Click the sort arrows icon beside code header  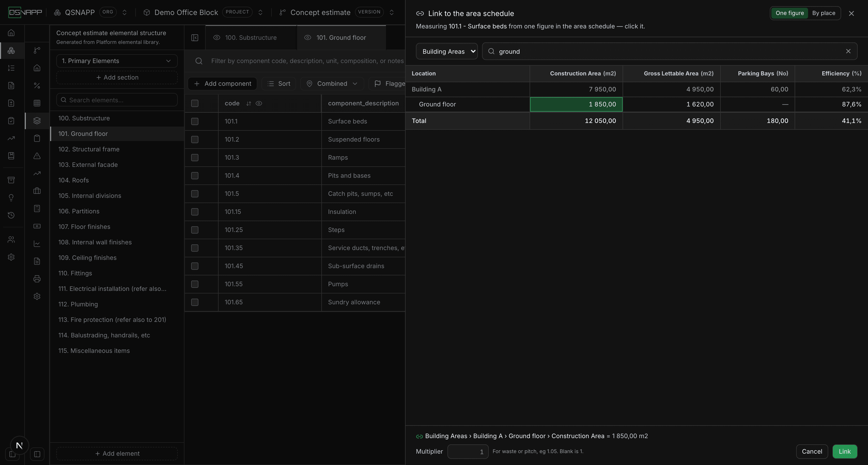click(249, 103)
